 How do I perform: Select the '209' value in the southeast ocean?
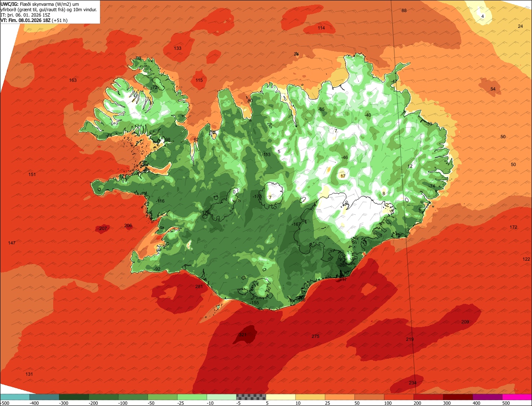(465, 322)
